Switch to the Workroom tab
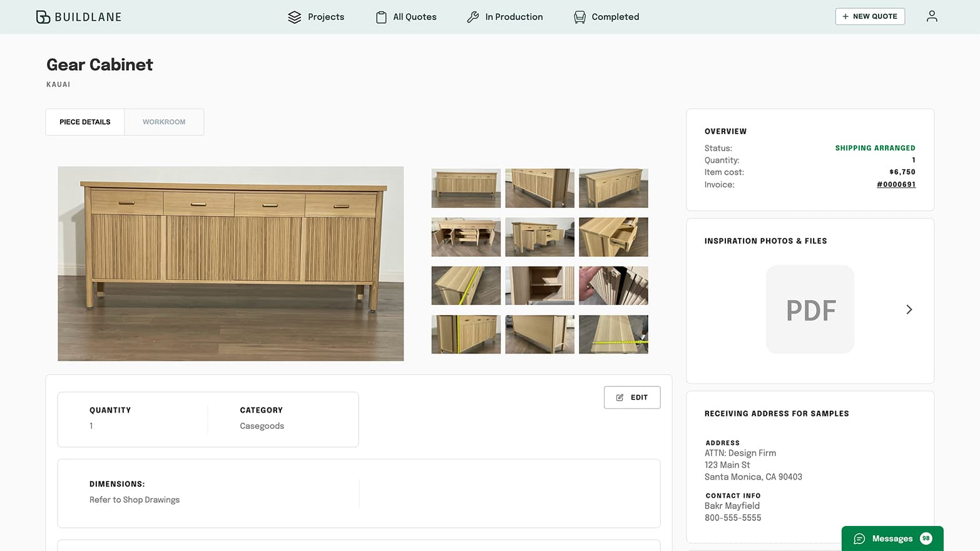980x551 pixels. click(164, 122)
